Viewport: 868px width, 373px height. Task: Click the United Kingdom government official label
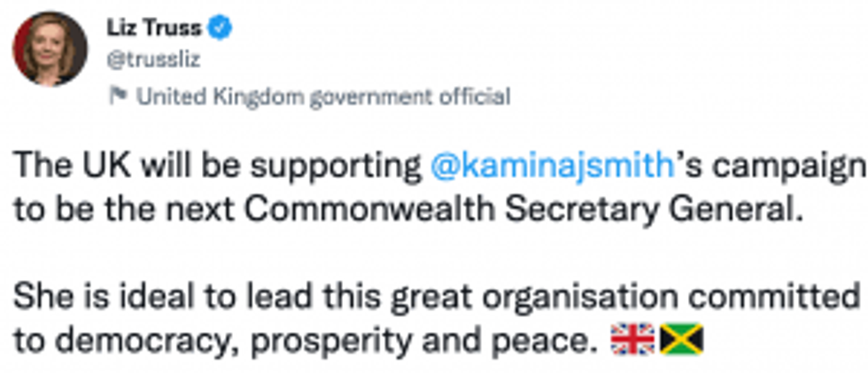click(x=322, y=96)
